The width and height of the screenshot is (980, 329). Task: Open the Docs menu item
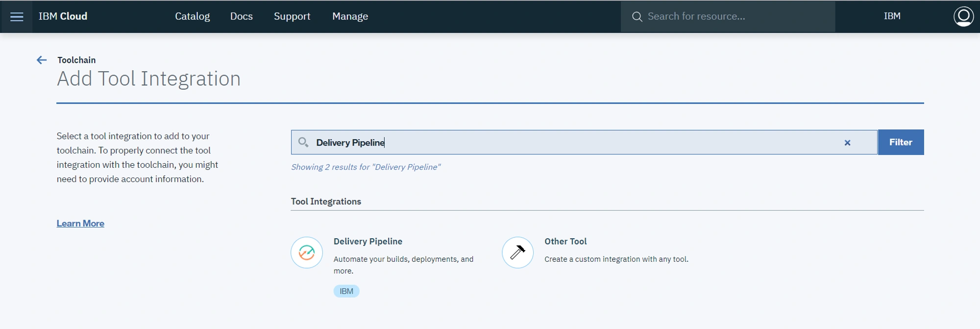[x=242, y=16]
